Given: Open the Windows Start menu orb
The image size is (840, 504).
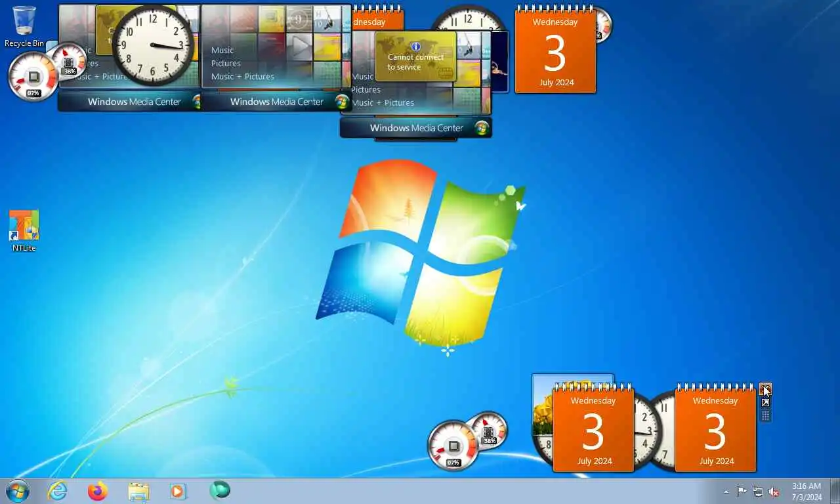Looking at the screenshot, I should click(17, 491).
